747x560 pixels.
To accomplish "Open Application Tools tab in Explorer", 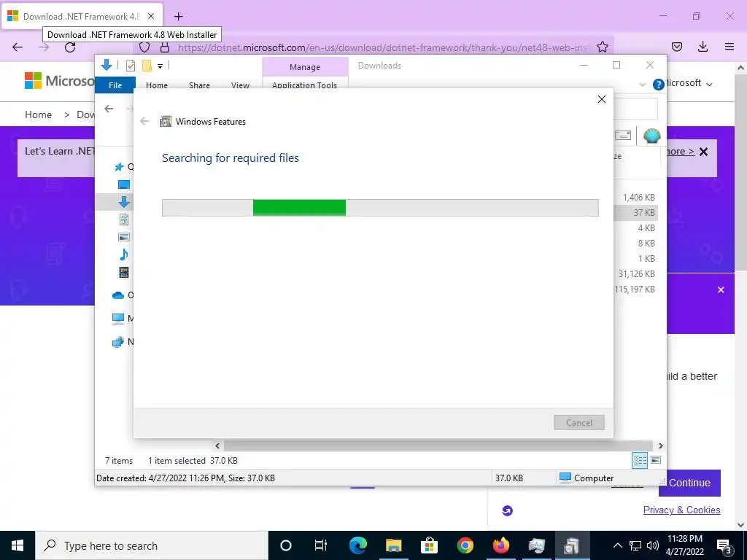I will pos(304,85).
